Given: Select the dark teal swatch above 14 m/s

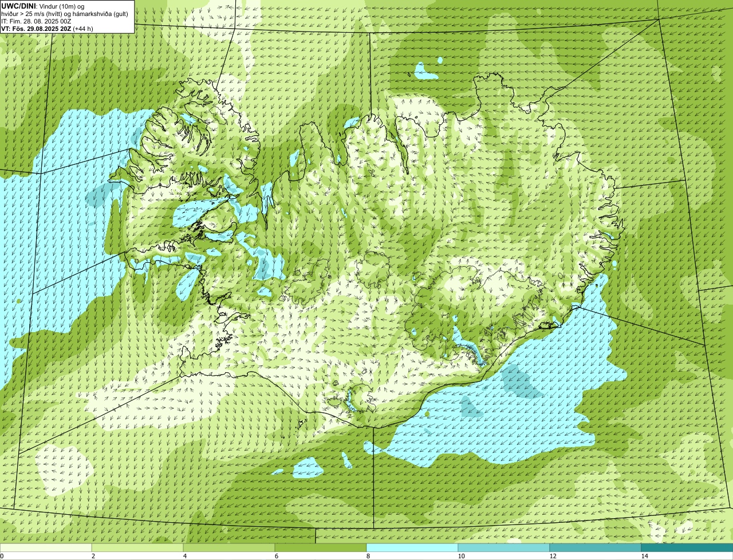Looking at the screenshot, I should (x=687, y=547).
